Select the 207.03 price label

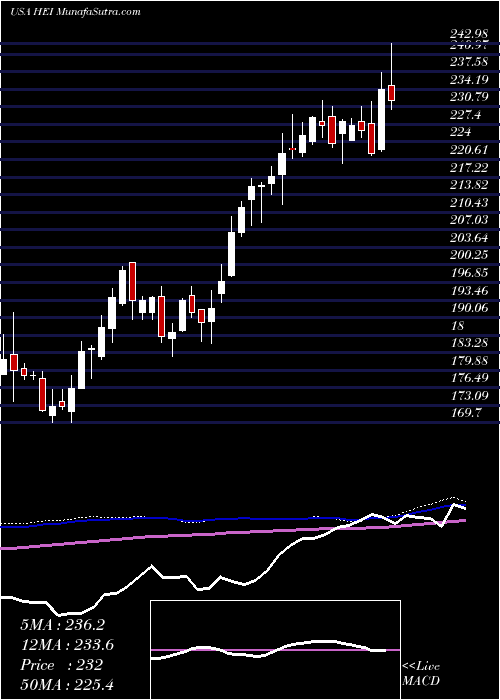click(x=470, y=220)
